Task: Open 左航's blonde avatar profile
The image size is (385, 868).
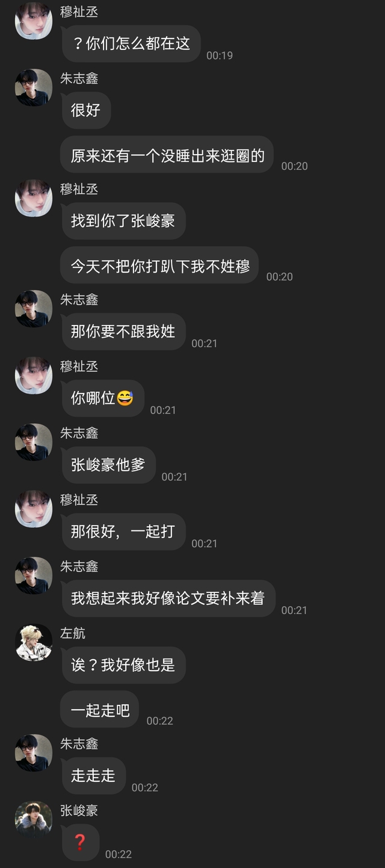Action: 34,642
